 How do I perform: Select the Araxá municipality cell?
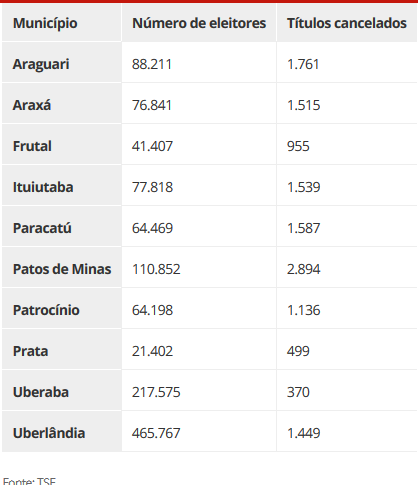(62, 105)
